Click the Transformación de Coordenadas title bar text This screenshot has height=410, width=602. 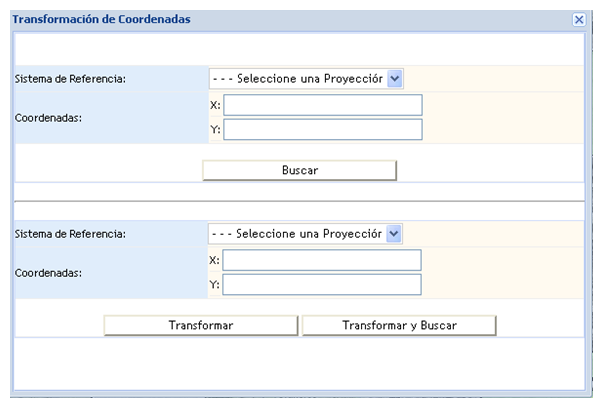click(101, 19)
